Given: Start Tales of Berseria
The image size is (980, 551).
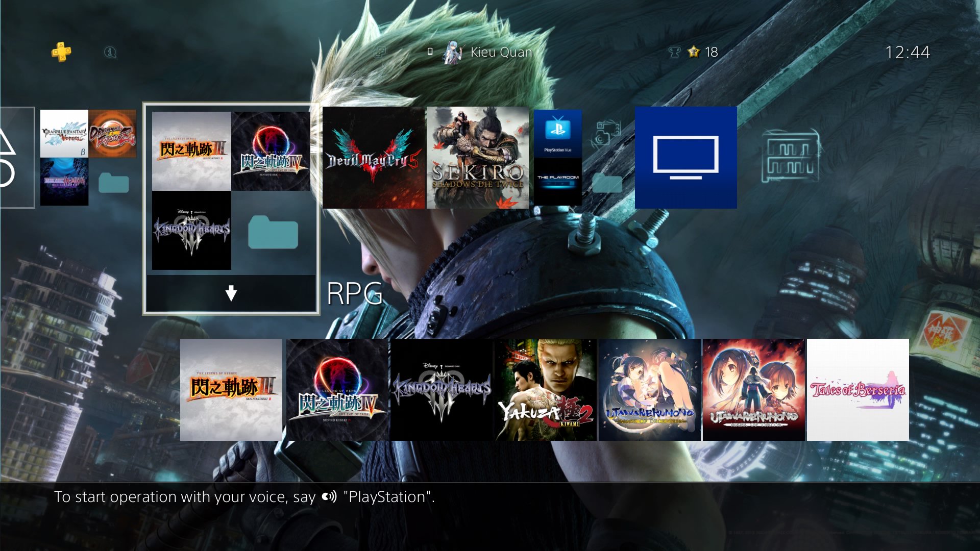Looking at the screenshot, I should click(x=858, y=390).
